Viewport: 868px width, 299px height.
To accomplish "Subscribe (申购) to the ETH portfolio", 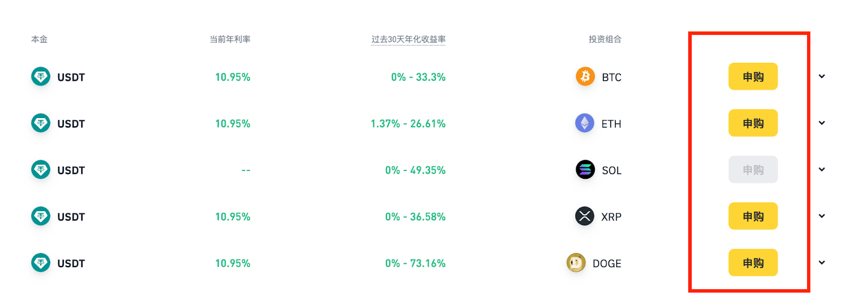I will pyautogui.click(x=753, y=123).
